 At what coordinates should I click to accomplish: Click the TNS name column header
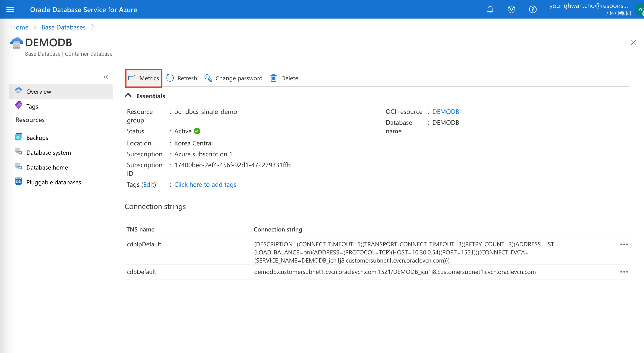pyautogui.click(x=140, y=229)
